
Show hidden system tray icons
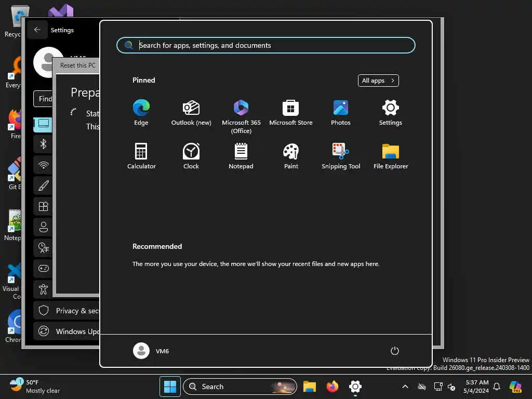(405, 387)
